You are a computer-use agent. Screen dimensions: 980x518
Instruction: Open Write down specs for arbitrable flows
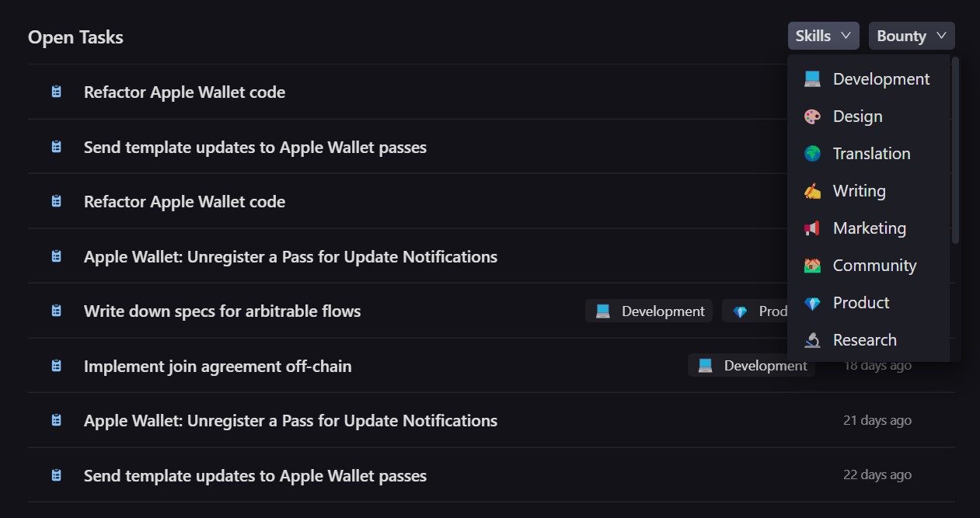(x=222, y=311)
